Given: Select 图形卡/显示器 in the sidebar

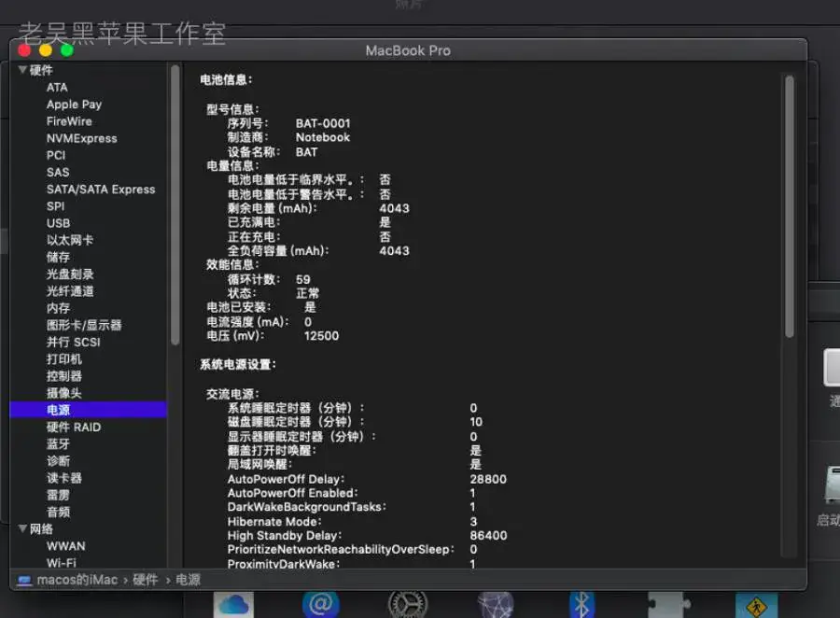Looking at the screenshot, I should pos(84,326).
